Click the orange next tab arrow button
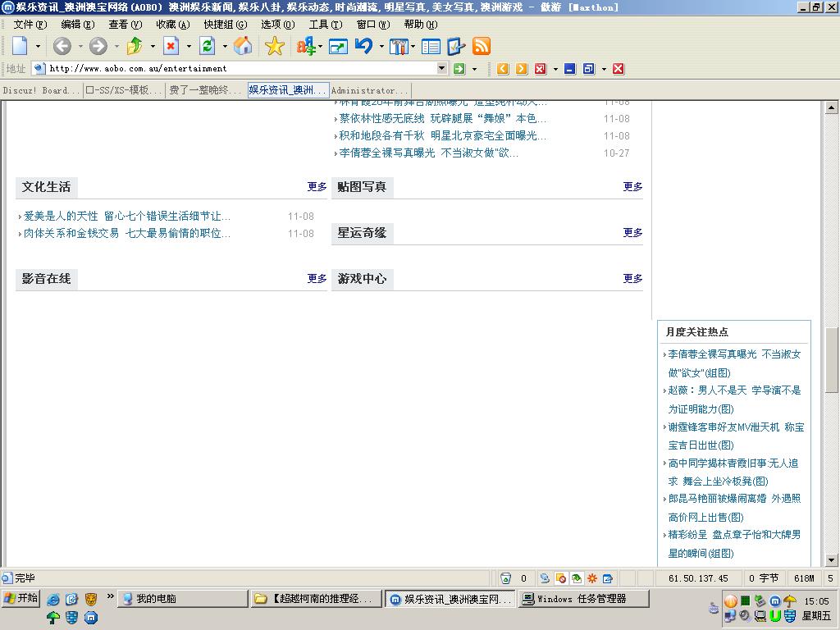The width and height of the screenshot is (840, 630). [x=521, y=69]
